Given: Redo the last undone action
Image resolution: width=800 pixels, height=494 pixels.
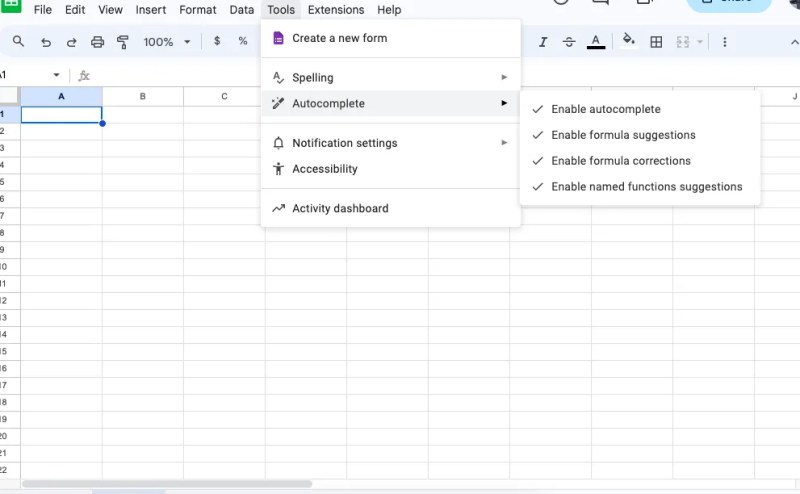Looking at the screenshot, I should 71,42.
